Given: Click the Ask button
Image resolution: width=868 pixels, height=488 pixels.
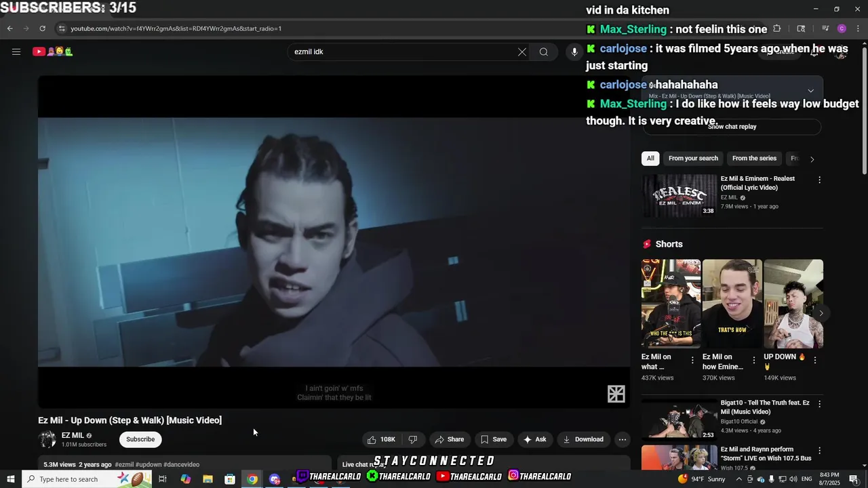Looking at the screenshot, I should [534, 439].
